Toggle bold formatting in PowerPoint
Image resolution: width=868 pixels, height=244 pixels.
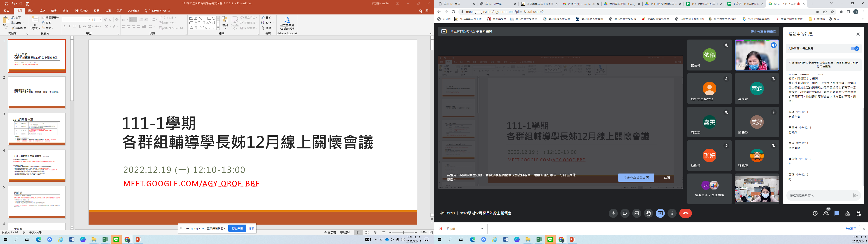[64, 26]
